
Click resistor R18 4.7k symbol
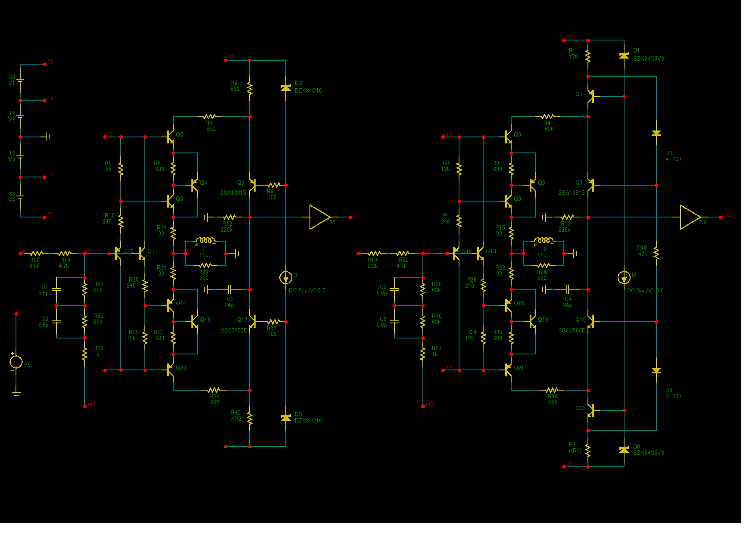coord(65,253)
